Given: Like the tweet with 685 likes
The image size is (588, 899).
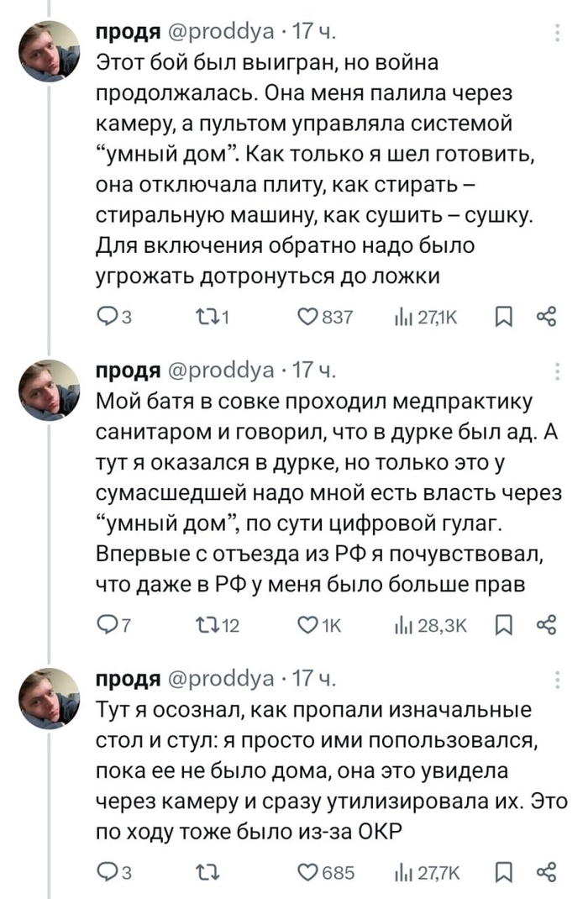Looking at the screenshot, I should click(x=310, y=871).
